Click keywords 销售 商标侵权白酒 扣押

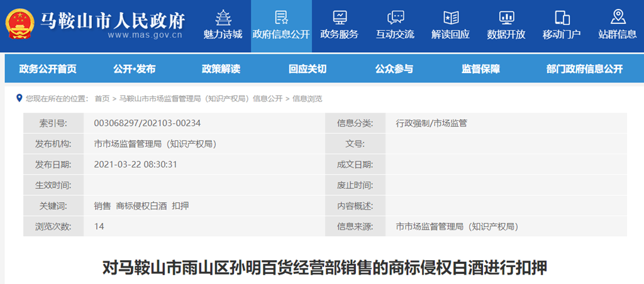coord(142,206)
